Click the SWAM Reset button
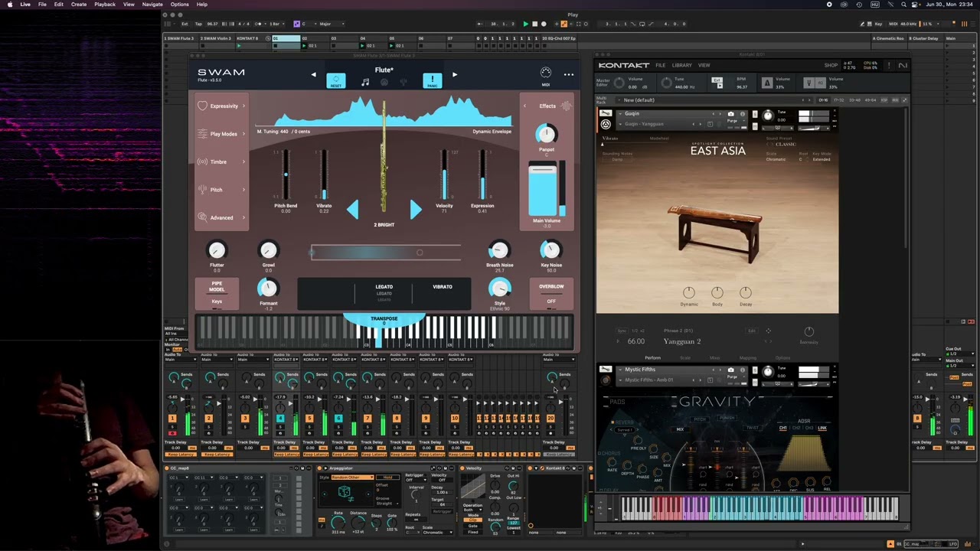Screen dimensions: 980x551 335,80
